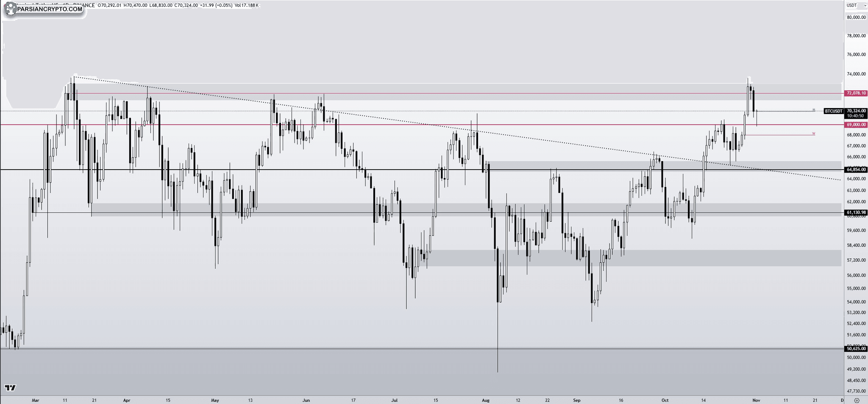
Task: Click the Apr label on time axis
Action: click(x=126, y=400)
